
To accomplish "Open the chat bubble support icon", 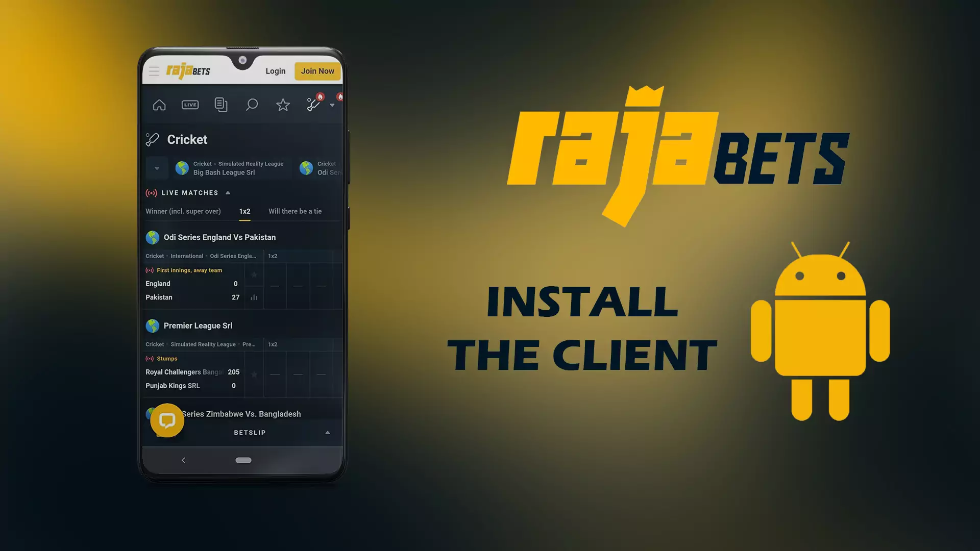I will (166, 420).
